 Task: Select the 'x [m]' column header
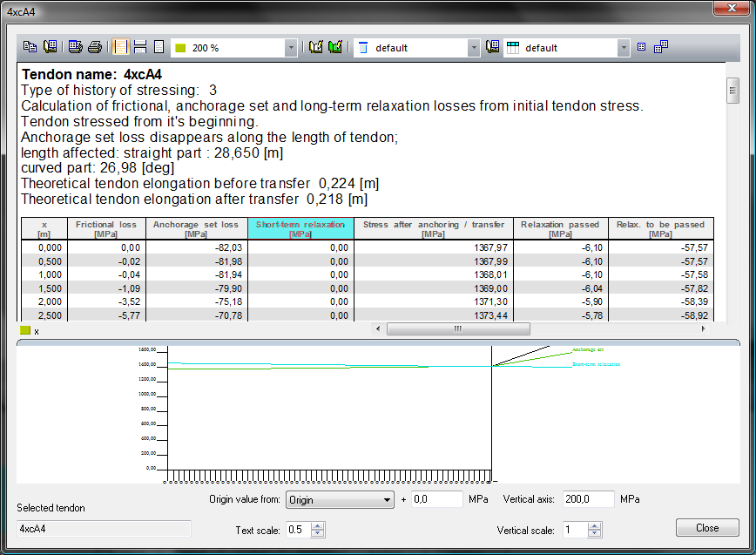point(44,228)
